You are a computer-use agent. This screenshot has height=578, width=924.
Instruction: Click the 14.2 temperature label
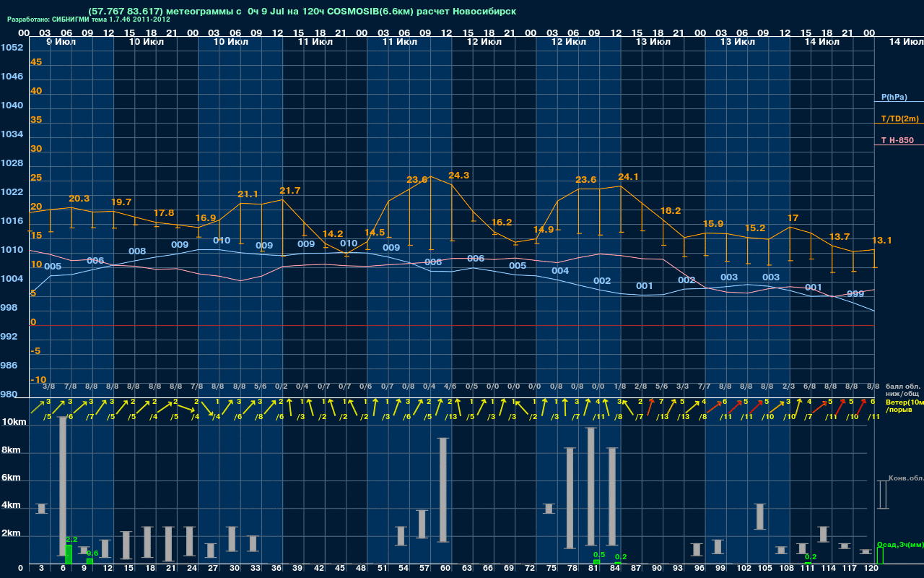333,234
